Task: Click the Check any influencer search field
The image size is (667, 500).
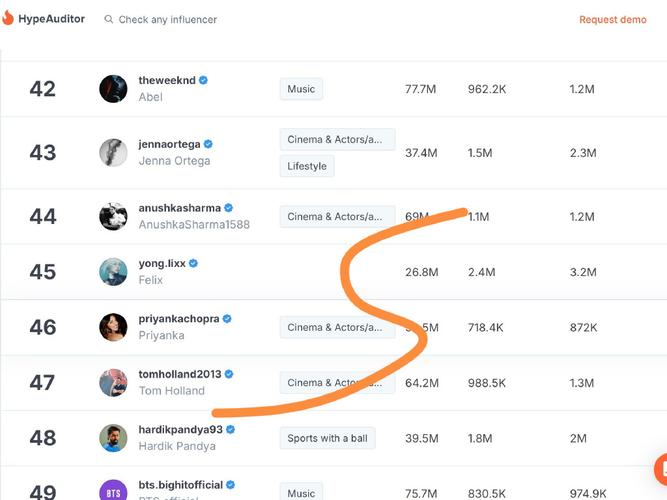Action: coord(167,19)
